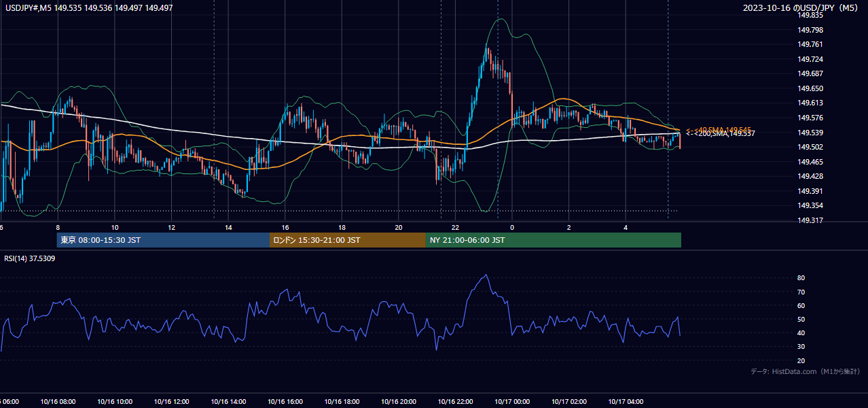The height and width of the screenshot is (408, 868).
Task: Click hour label 8 under the price chart
Action: coord(58,227)
